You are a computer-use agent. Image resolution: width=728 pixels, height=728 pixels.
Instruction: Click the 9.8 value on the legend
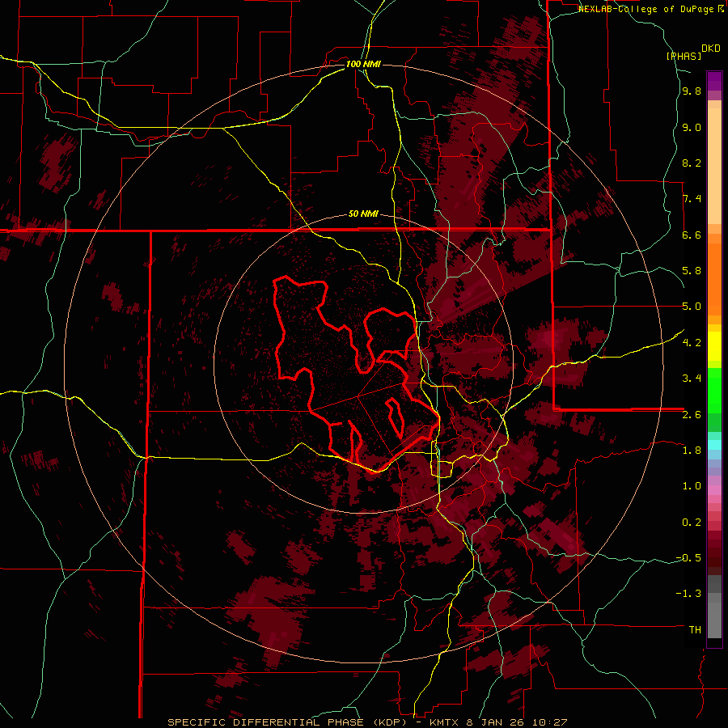tap(692, 91)
